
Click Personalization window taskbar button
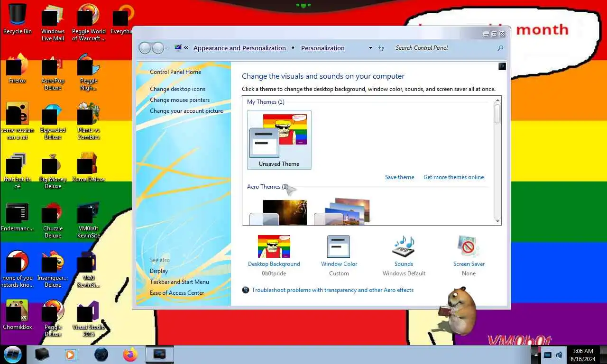tap(160, 355)
